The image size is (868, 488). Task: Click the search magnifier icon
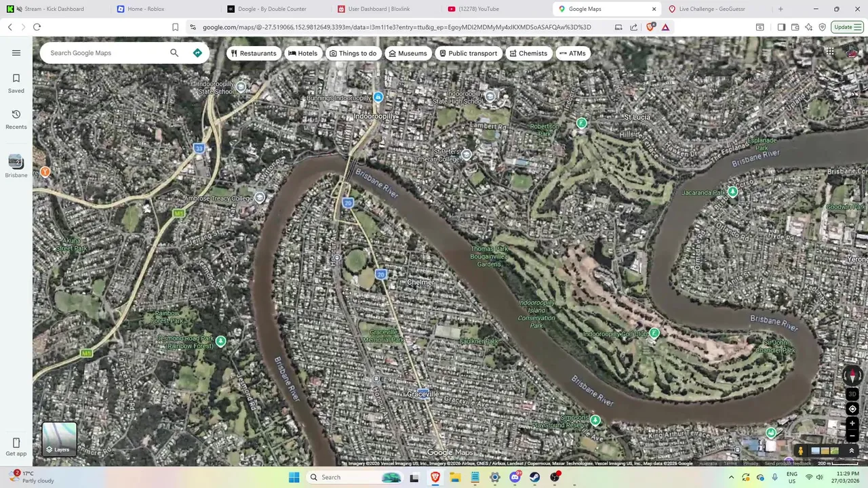[174, 53]
